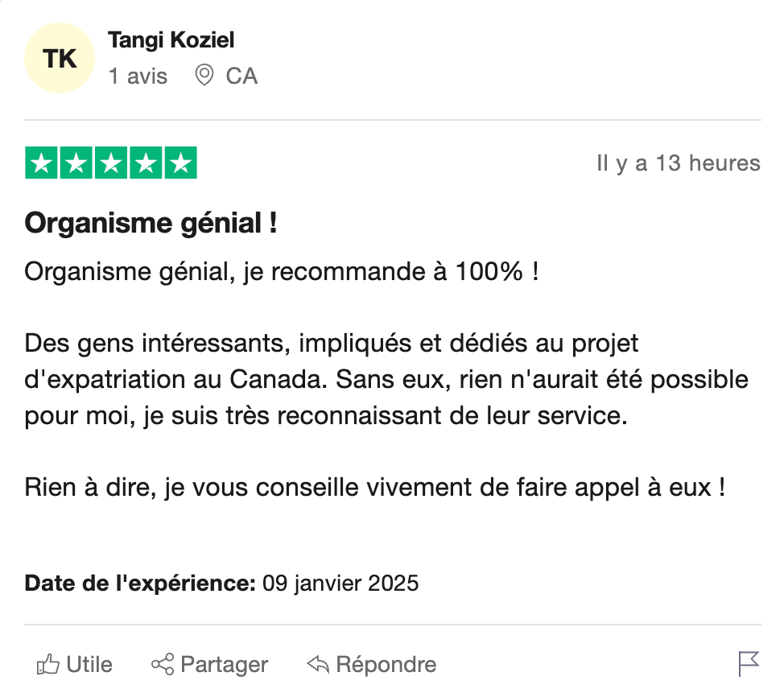
Task: Report the review with flag icon
Action: (x=749, y=664)
